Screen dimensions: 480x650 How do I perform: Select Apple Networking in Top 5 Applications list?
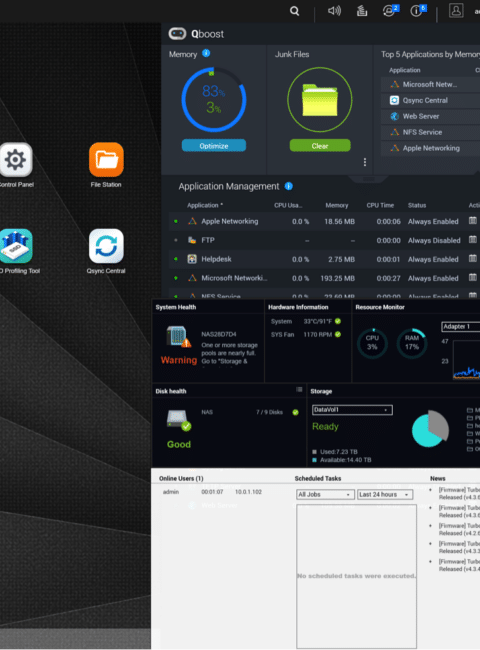point(430,148)
